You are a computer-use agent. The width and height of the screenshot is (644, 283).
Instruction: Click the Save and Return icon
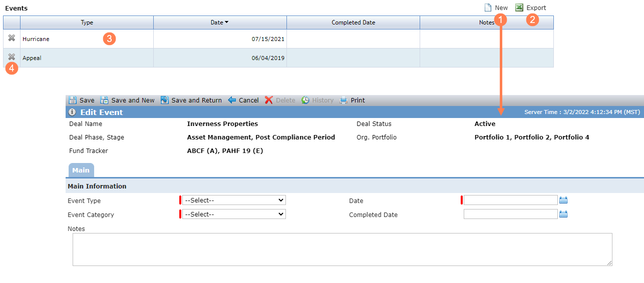click(165, 100)
